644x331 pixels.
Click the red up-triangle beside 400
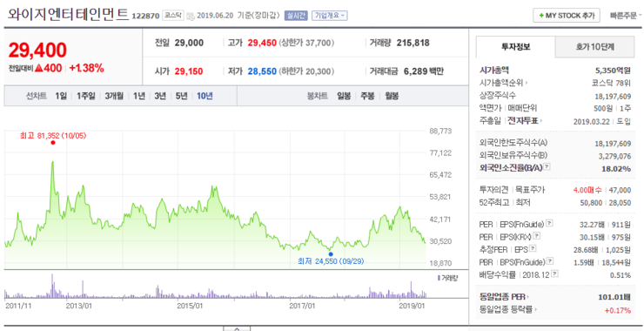(39, 68)
